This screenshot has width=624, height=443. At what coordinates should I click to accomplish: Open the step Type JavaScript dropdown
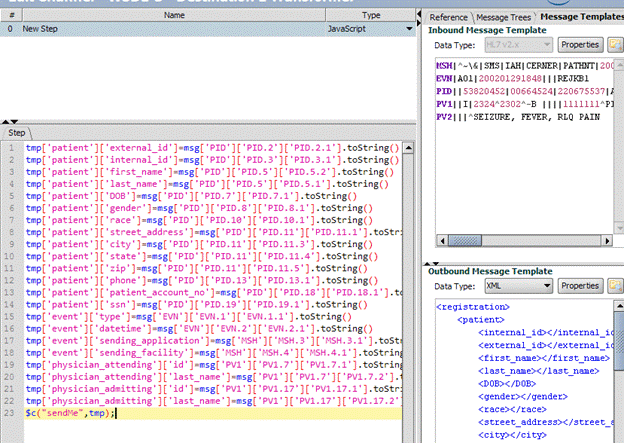(408, 30)
